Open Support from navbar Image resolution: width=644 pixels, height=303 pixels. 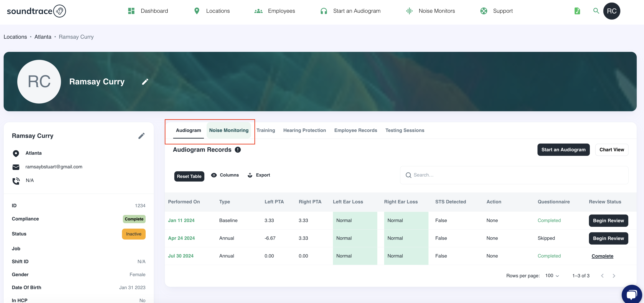pos(503,11)
